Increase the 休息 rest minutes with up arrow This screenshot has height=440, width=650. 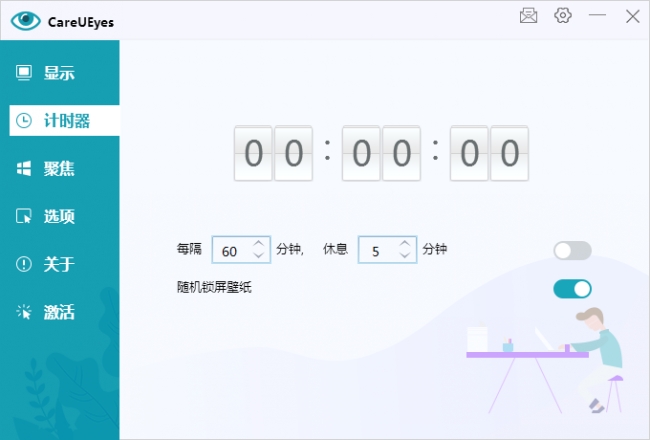pos(405,244)
